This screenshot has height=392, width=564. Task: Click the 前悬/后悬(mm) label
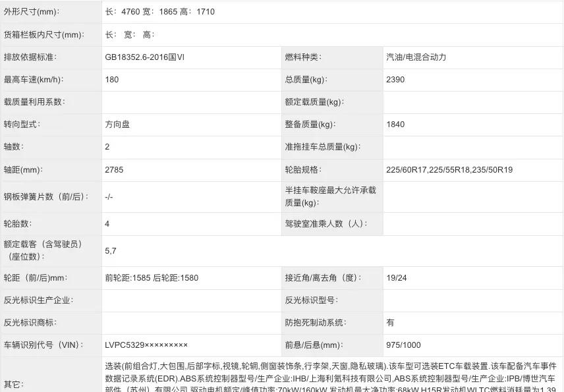click(314, 345)
